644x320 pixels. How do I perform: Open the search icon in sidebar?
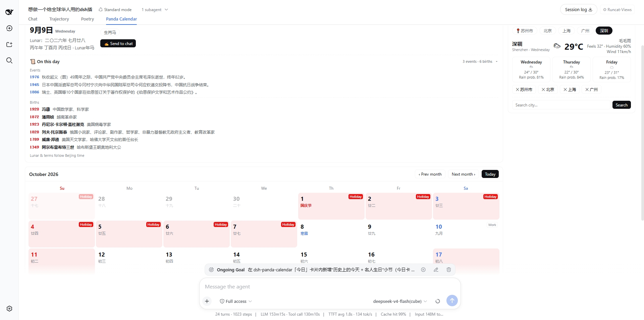pos(9,60)
